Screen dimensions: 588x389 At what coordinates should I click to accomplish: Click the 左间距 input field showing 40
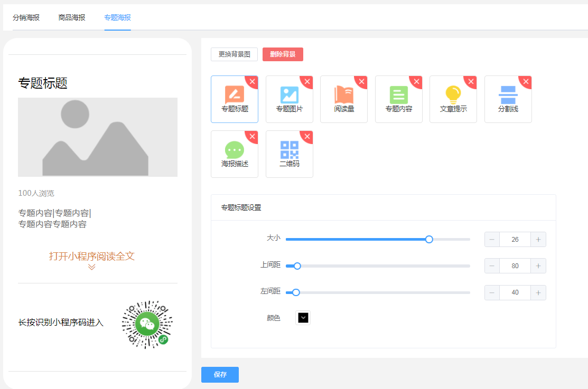coord(515,293)
